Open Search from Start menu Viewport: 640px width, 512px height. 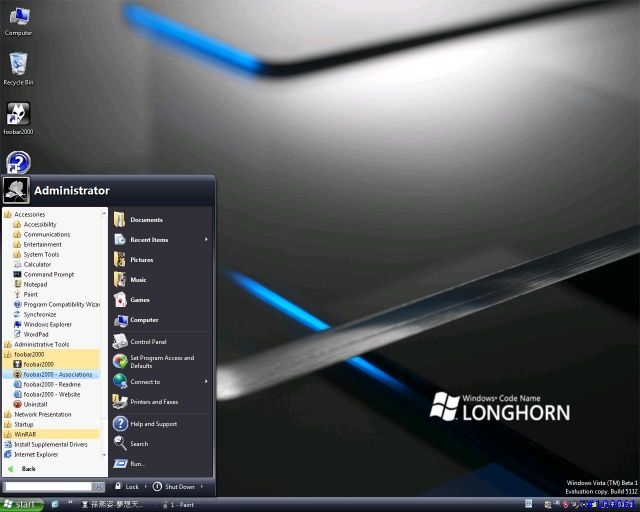pyautogui.click(x=160, y=444)
